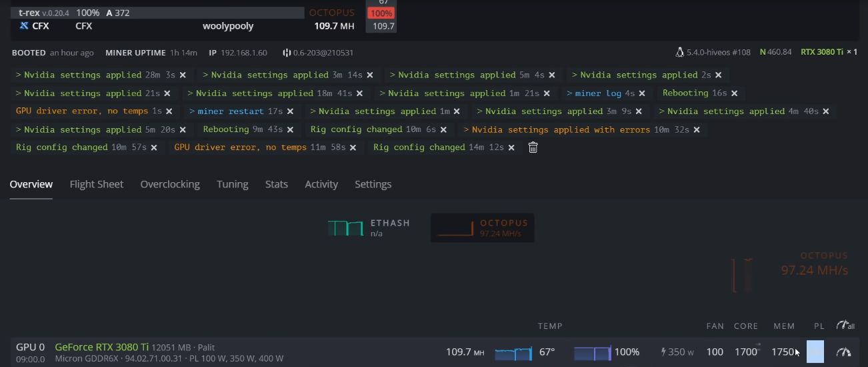
Task: Click the 5.4.0-hiveos #108 kernel text
Action: pos(719,52)
